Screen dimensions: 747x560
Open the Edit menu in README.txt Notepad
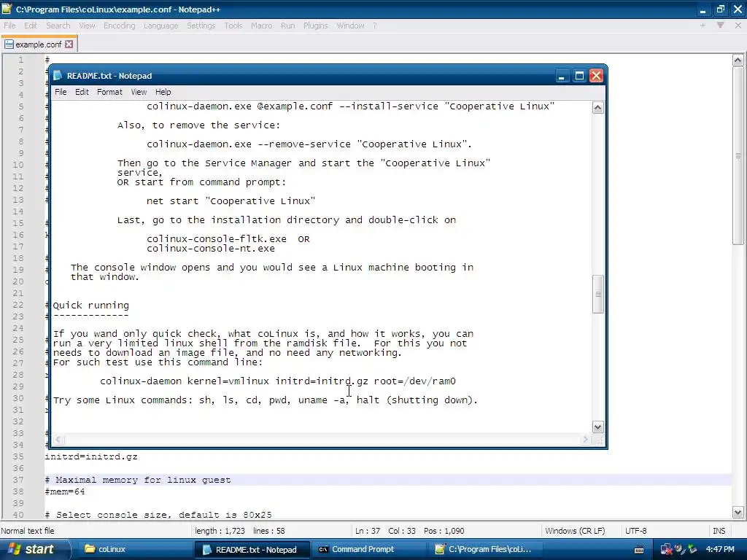[82, 92]
